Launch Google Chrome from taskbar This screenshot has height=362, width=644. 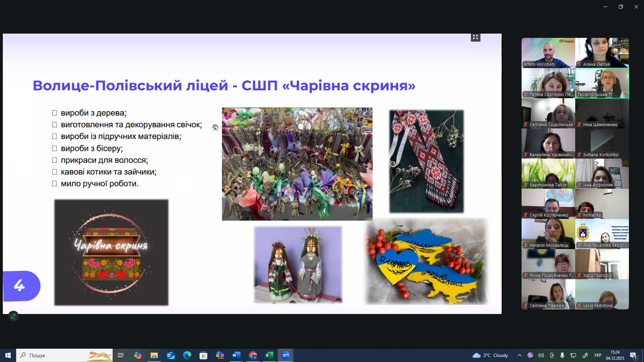[253, 355]
